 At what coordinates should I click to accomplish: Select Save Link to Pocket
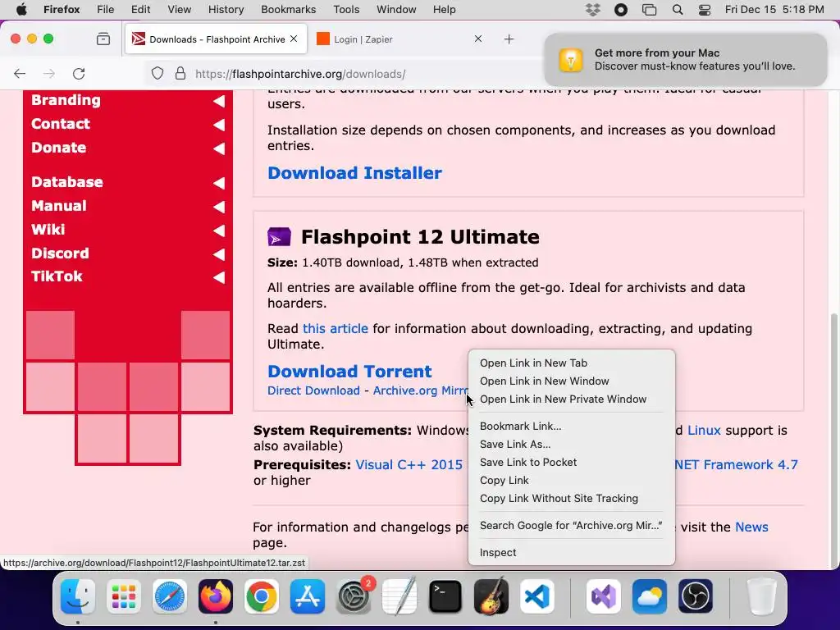571,463
